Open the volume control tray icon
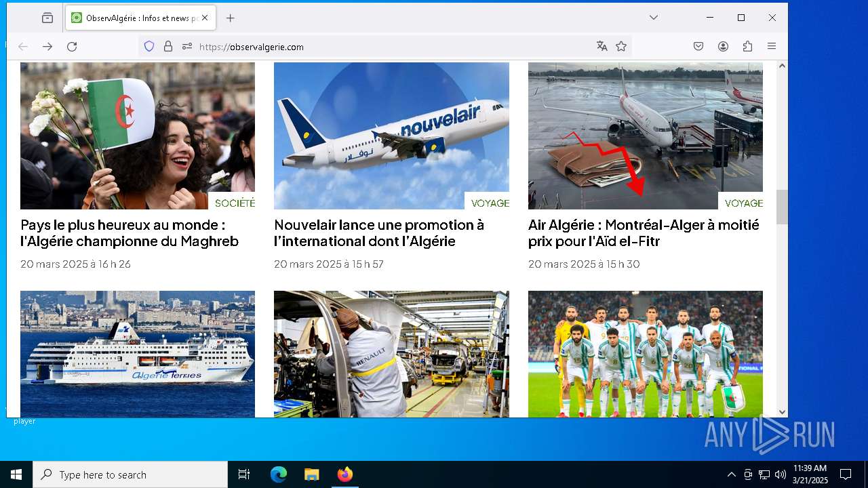This screenshot has height=488, width=868. click(x=780, y=474)
